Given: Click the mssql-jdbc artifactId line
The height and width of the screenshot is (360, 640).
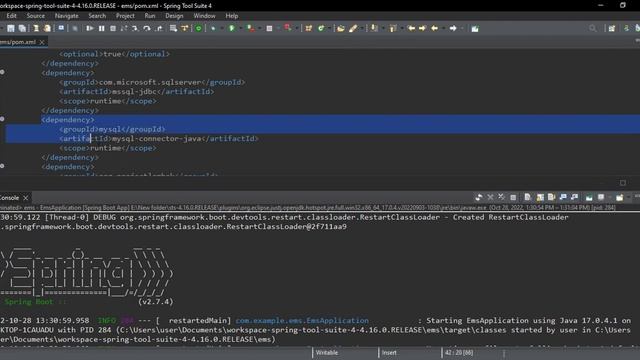Looking at the screenshot, I should click(136, 92).
